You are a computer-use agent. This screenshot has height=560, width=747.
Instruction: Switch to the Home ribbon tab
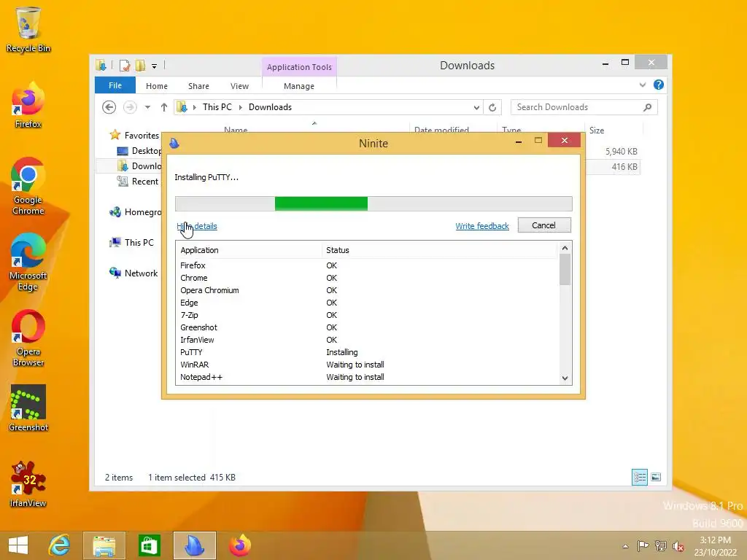157,86
